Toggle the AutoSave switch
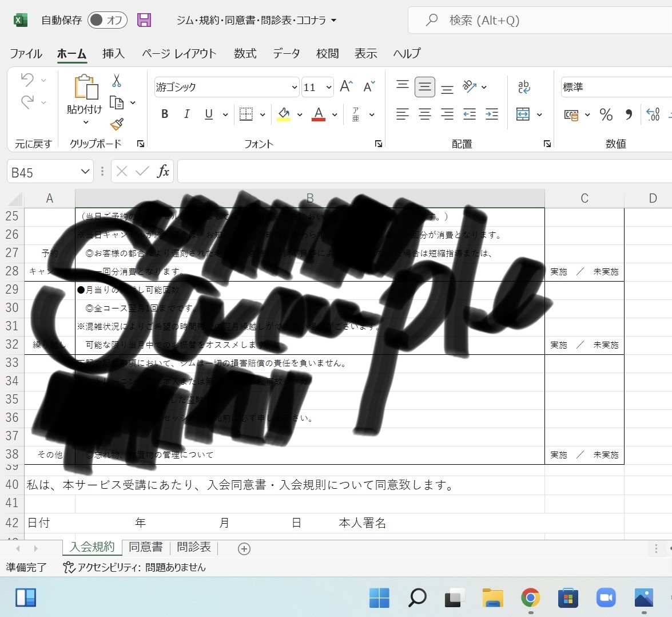672x617 pixels. click(108, 20)
